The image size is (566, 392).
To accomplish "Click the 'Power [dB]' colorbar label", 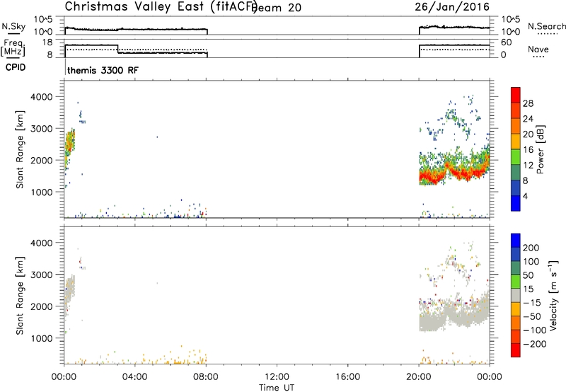I will point(540,149).
